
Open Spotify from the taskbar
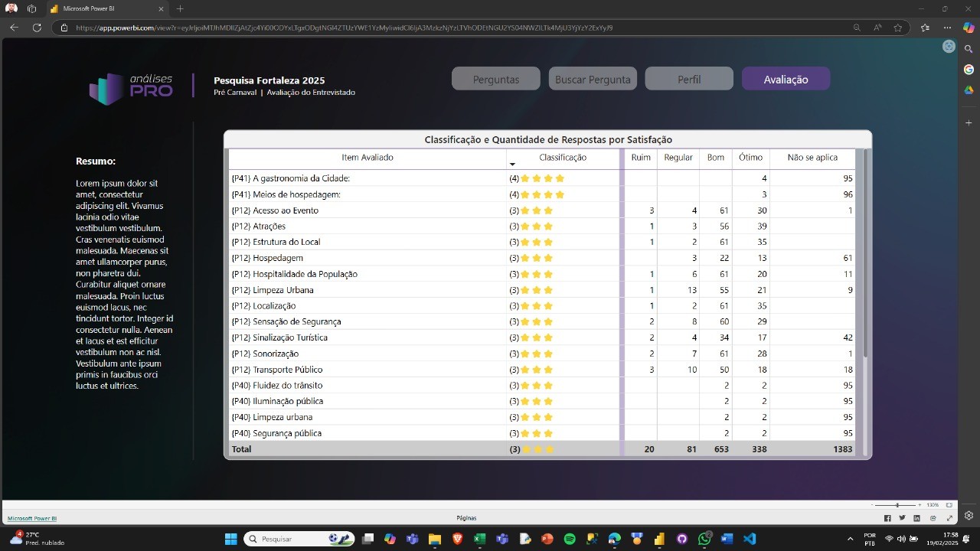click(570, 539)
